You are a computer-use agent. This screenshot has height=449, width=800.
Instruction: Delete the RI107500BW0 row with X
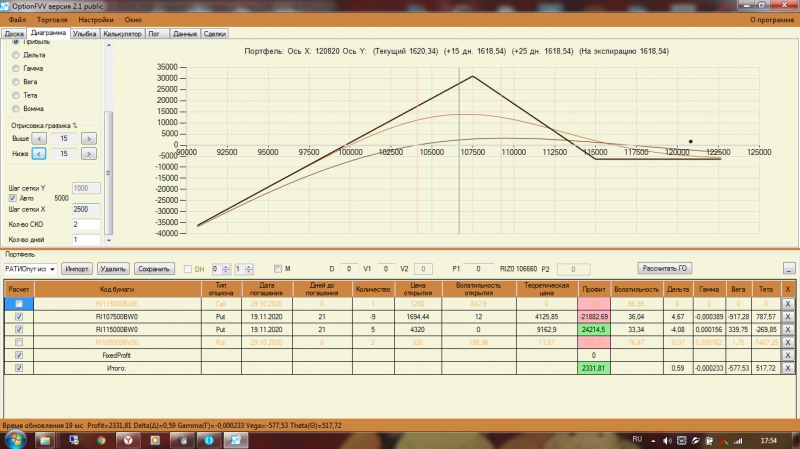pos(787,316)
